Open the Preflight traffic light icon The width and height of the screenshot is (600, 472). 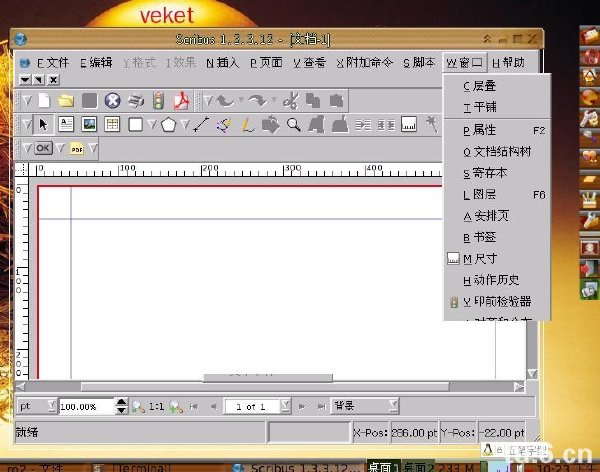(x=158, y=101)
